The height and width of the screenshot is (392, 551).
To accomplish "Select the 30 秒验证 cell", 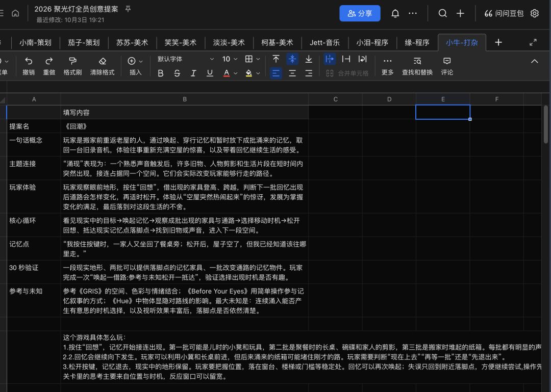I will pos(34,272).
